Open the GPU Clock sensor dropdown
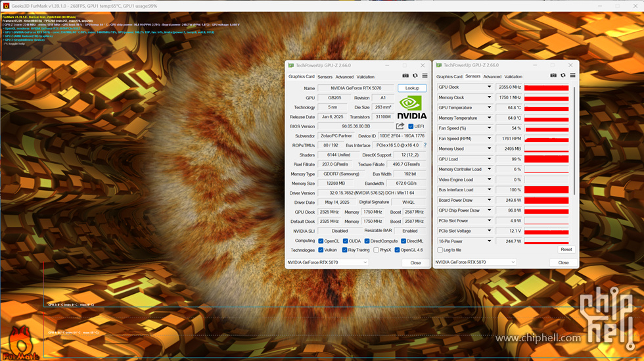Image resolution: width=644 pixels, height=361 pixels. [489, 87]
